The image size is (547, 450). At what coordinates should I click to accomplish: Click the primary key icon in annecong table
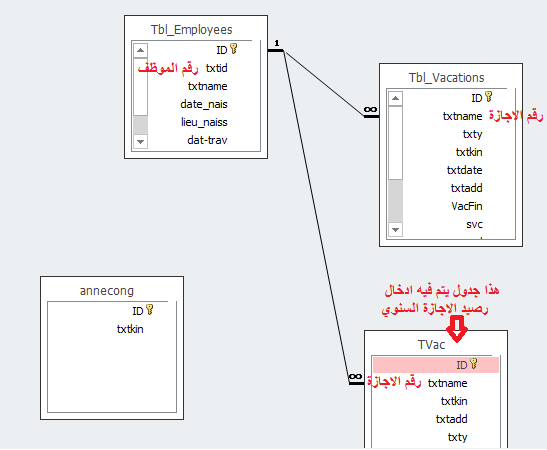tap(150, 309)
